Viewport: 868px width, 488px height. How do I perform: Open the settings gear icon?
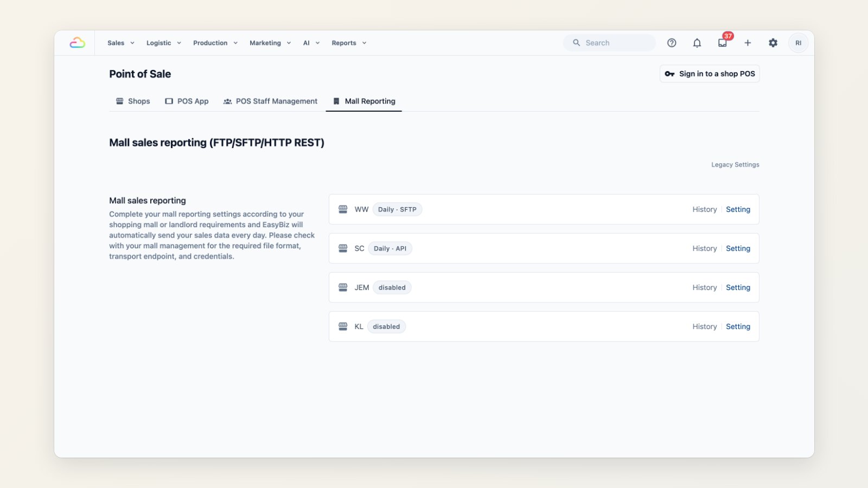click(773, 43)
